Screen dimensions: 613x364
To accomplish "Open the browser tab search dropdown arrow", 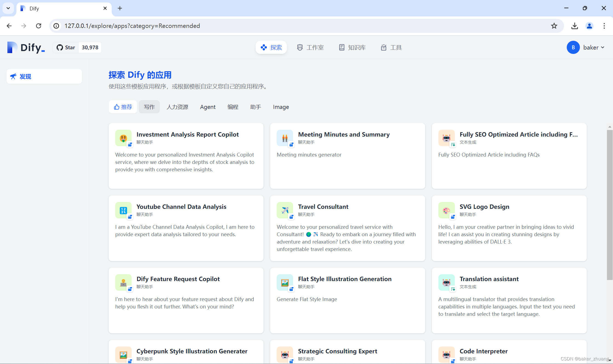I will [x=8, y=8].
